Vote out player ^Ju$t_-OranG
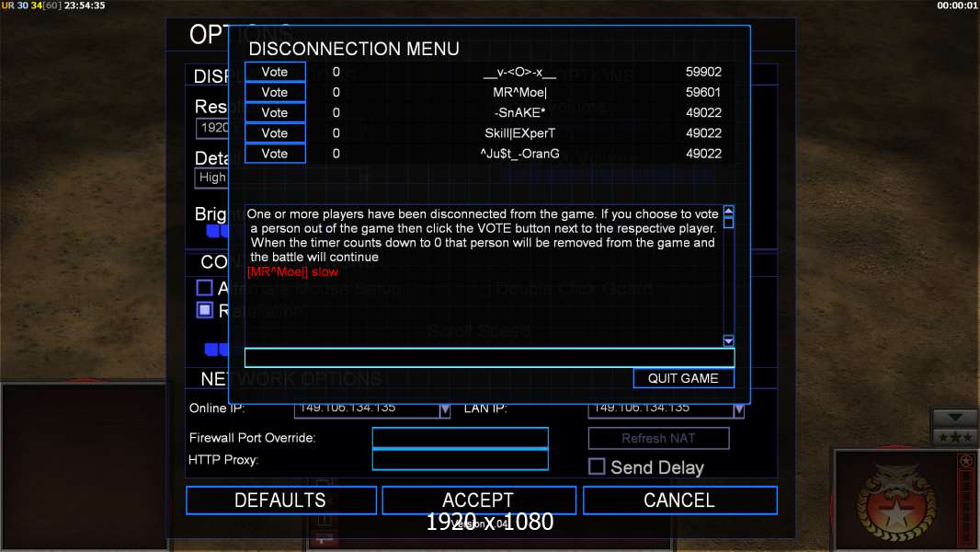 tap(275, 154)
